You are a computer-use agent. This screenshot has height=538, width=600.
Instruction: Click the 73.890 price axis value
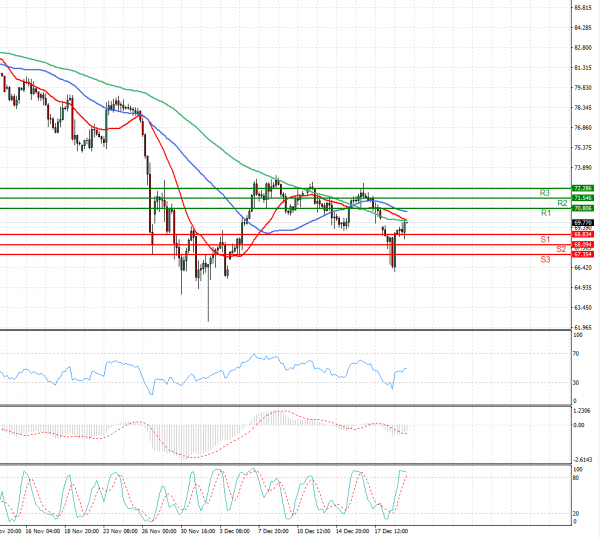pyautogui.click(x=583, y=168)
